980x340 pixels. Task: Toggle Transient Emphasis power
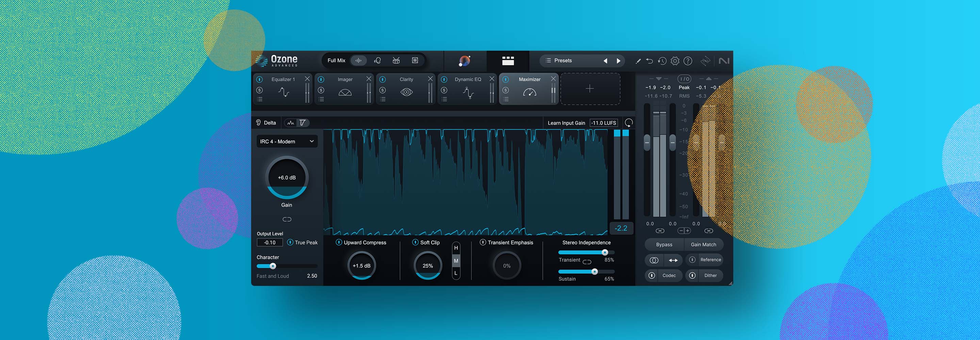[x=483, y=242]
